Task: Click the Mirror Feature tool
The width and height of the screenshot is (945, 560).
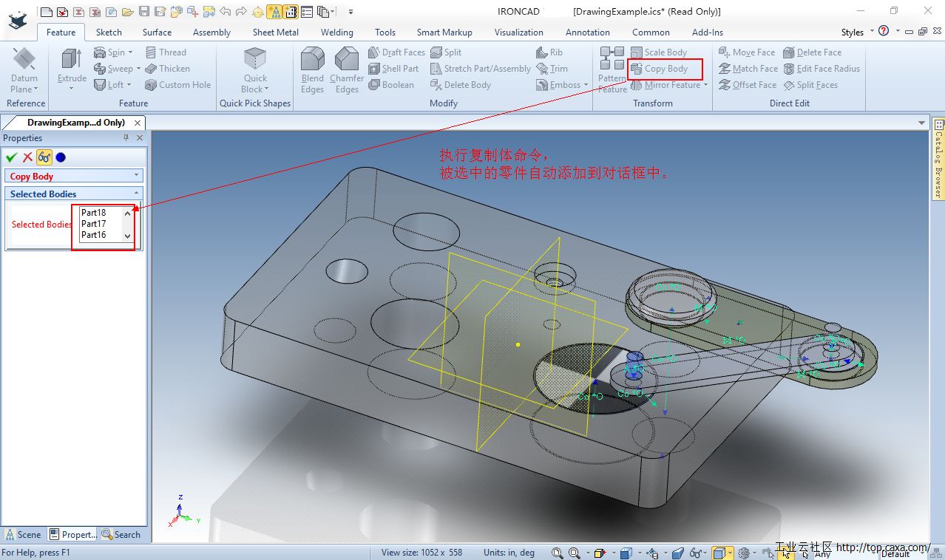Action: click(x=668, y=85)
